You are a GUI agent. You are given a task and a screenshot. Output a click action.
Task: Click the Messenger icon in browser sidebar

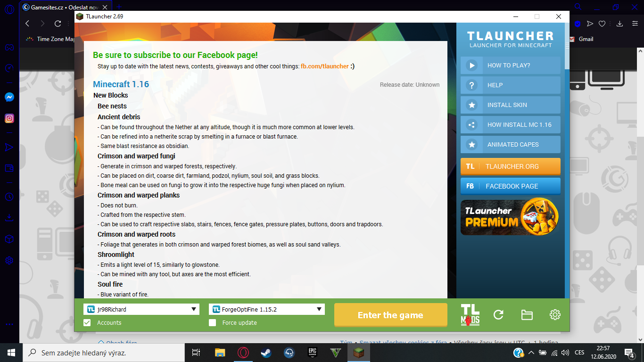[9, 97]
